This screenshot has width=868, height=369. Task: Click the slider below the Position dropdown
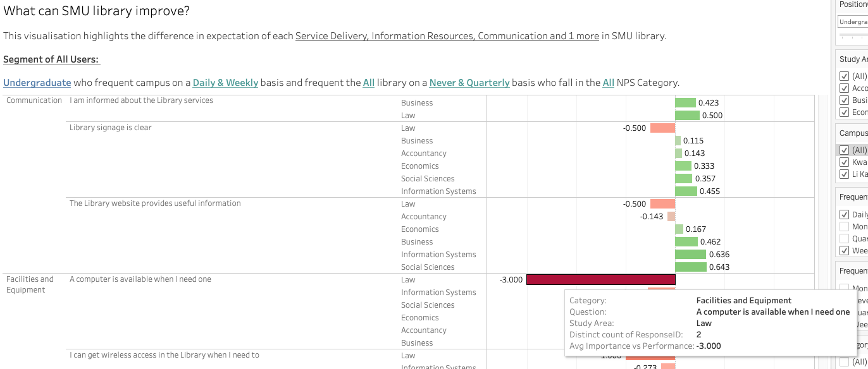(853, 35)
